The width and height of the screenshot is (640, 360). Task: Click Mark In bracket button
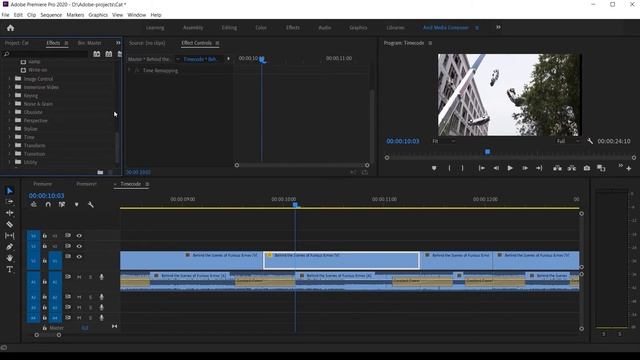449,168
